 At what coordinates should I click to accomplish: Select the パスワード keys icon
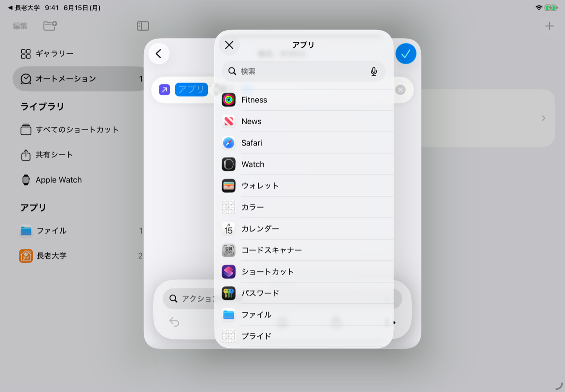tap(229, 293)
